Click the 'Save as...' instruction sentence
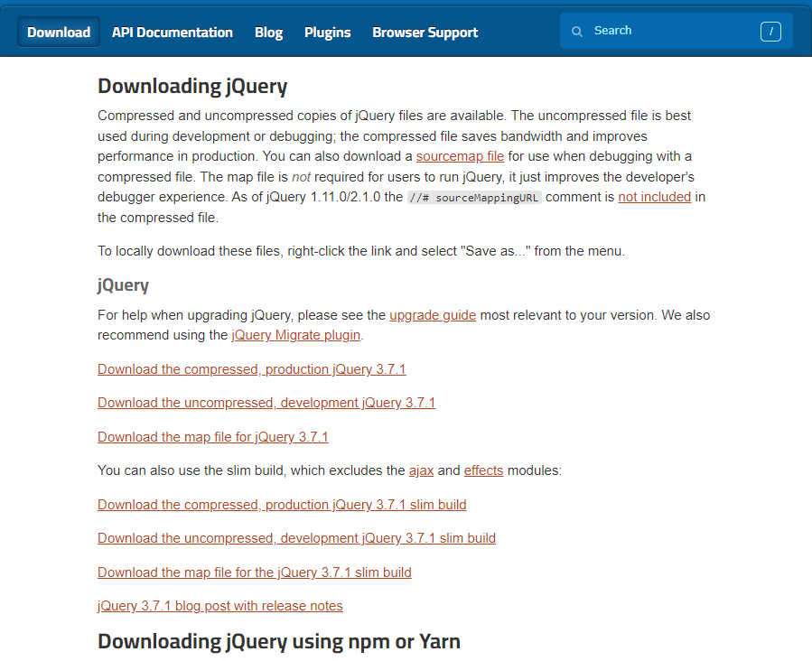The height and width of the screenshot is (661, 812). [x=361, y=251]
